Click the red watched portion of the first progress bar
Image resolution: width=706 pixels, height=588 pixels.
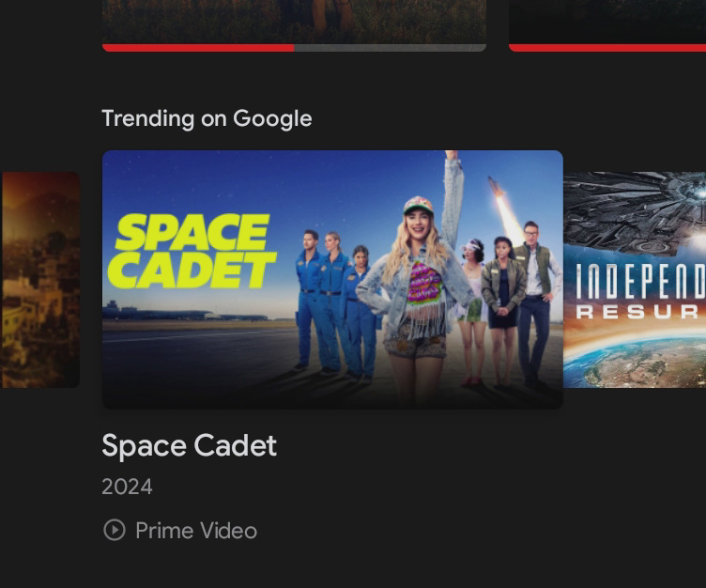[198, 48]
